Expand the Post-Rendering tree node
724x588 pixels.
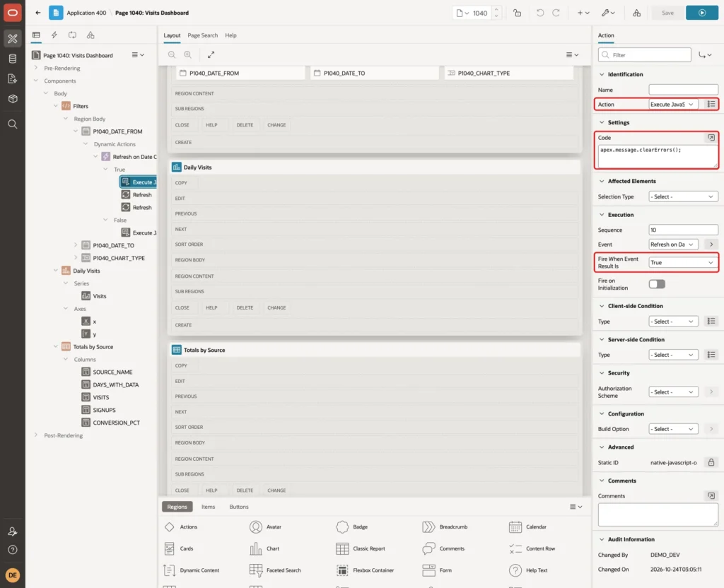36,435
